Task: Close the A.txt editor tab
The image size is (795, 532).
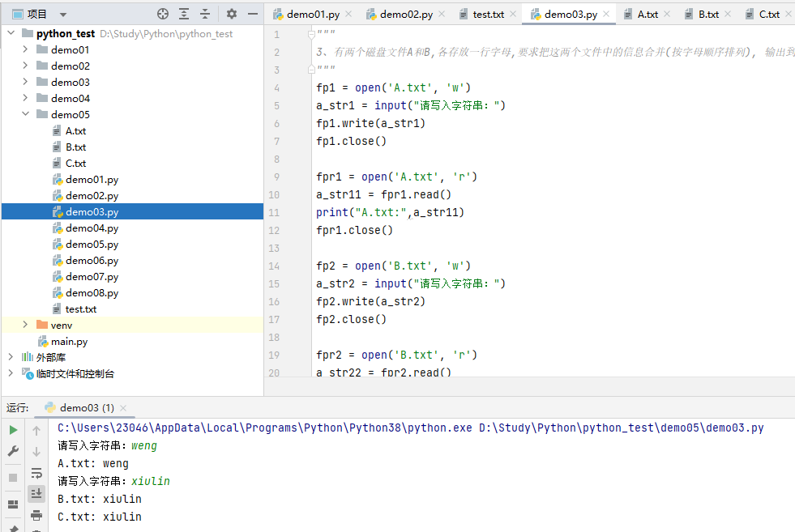Action: (x=667, y=15)
